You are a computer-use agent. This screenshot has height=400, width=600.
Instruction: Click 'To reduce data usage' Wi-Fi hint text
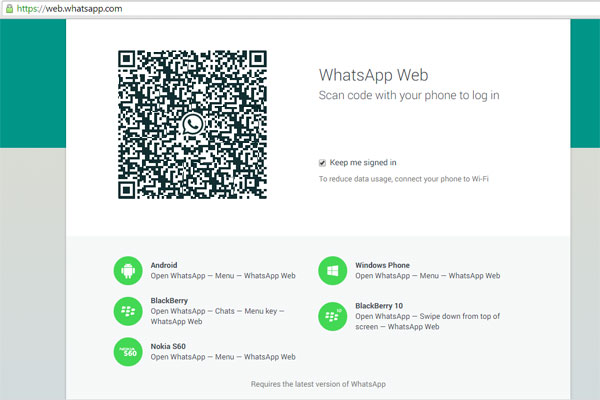pos(404,179)
